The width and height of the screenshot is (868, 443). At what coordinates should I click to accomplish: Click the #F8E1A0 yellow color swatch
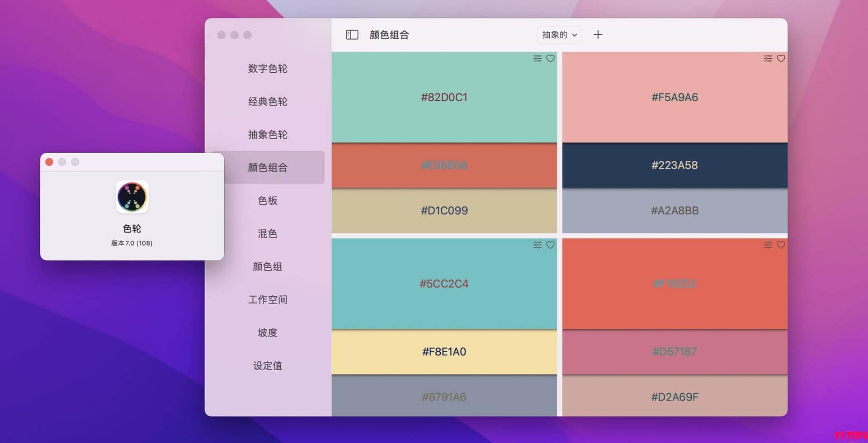pyautogui.click(x=444, y=352)
